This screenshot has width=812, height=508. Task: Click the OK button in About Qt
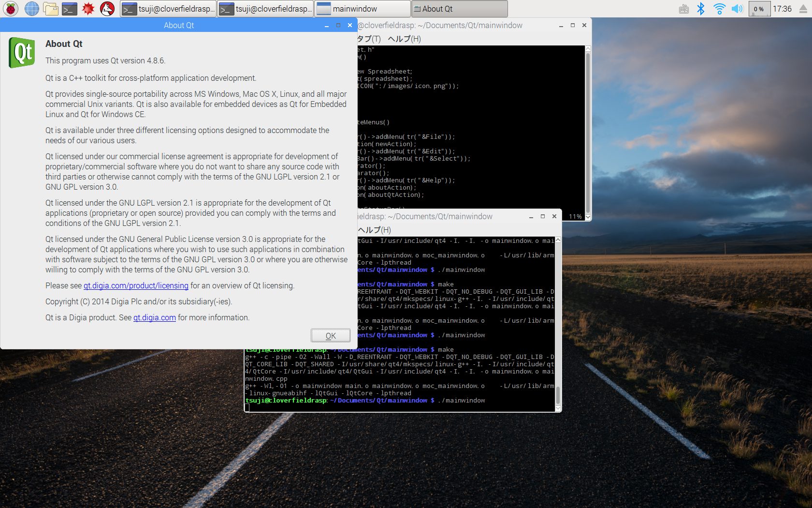coord(331,336)
